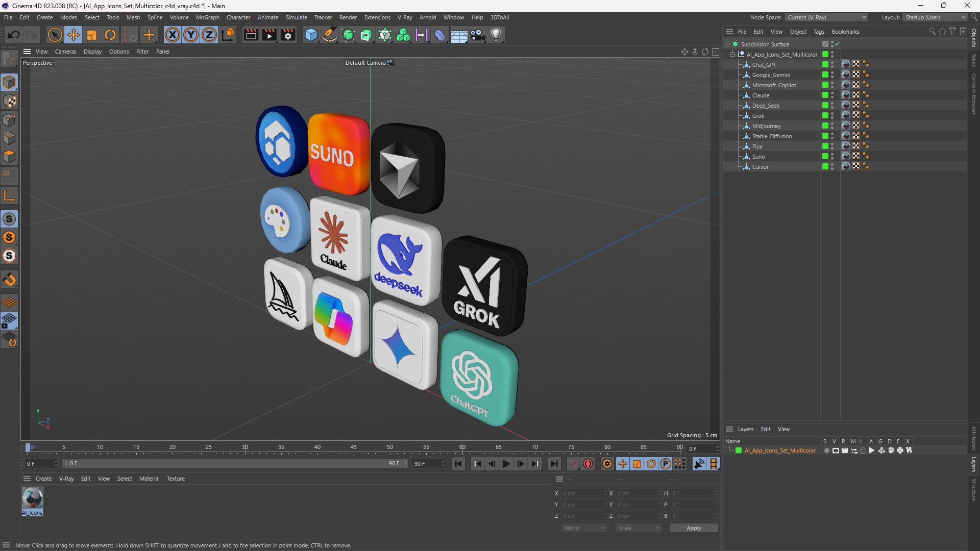This screenshot has height=551, width=980.
Task: Open the Object Manager hamburger menu
Action: 729,32
